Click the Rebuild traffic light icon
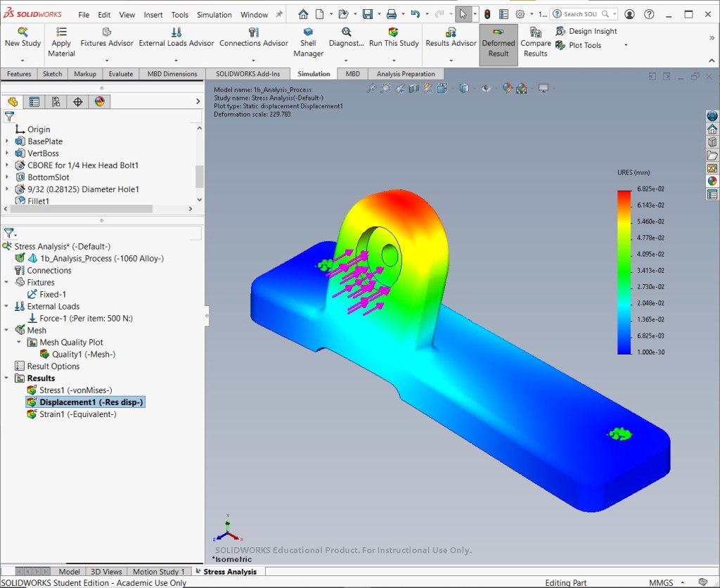The height and width of the screenshot is (588, 720). tap(487, 14)
